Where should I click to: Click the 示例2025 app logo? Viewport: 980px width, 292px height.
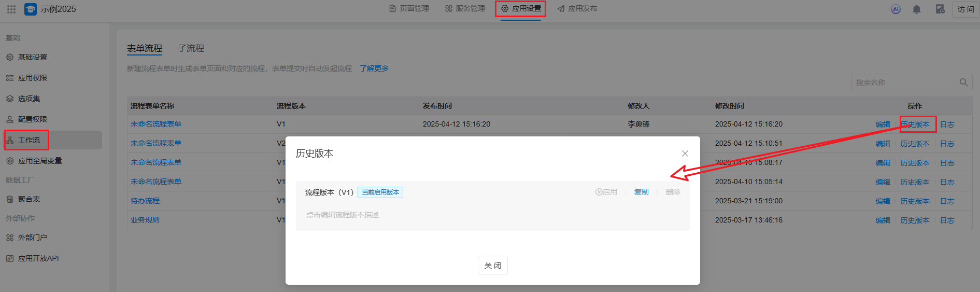pos(31,9)
